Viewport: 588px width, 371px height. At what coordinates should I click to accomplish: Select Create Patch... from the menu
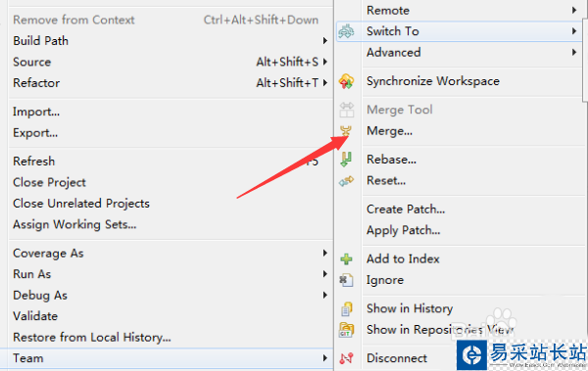pyautogui.click(x=406, y=209)
